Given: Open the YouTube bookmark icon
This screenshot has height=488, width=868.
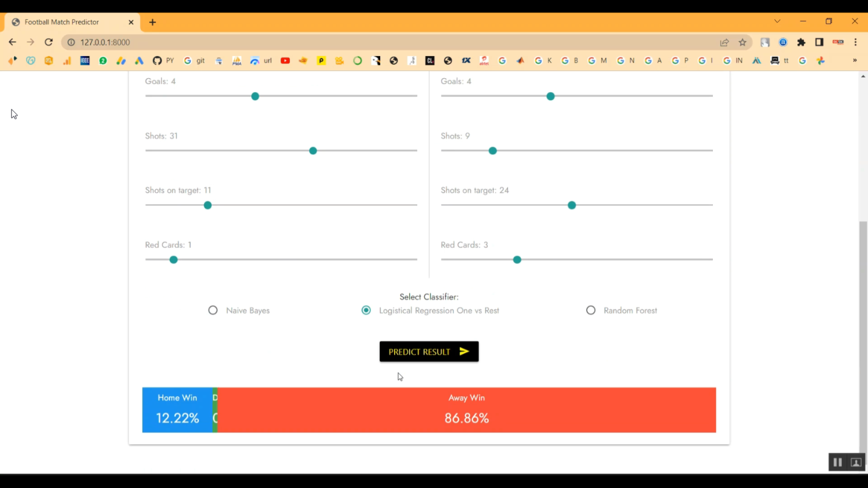Looking at the screenshot, I should [x=285, y=61].
